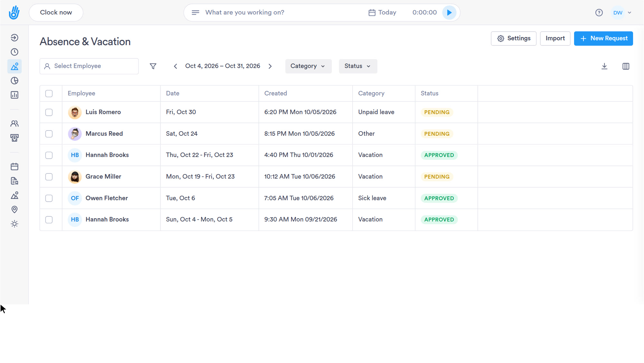Start the timer with the play button
This screenshot has height=363, width=644.
[449, 13]
